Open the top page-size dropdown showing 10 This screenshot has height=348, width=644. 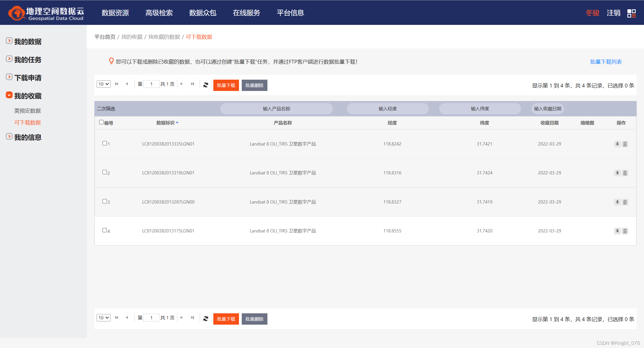[103, 84]
